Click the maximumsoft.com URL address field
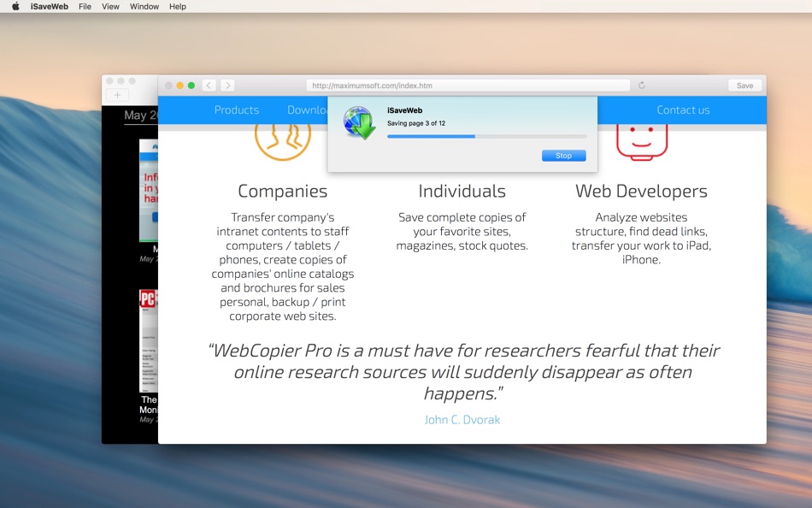Viewport: 812px width, 508px height. click(468, 86)
